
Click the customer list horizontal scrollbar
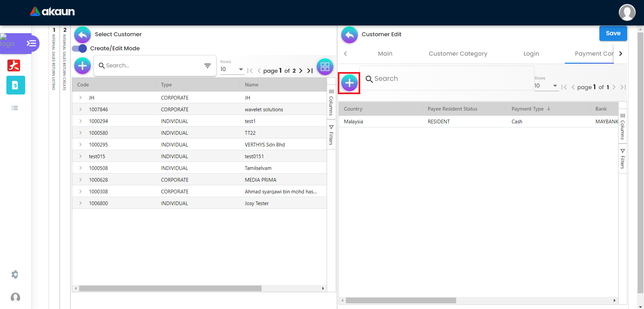pyautogui.click(x=170, y=289)
